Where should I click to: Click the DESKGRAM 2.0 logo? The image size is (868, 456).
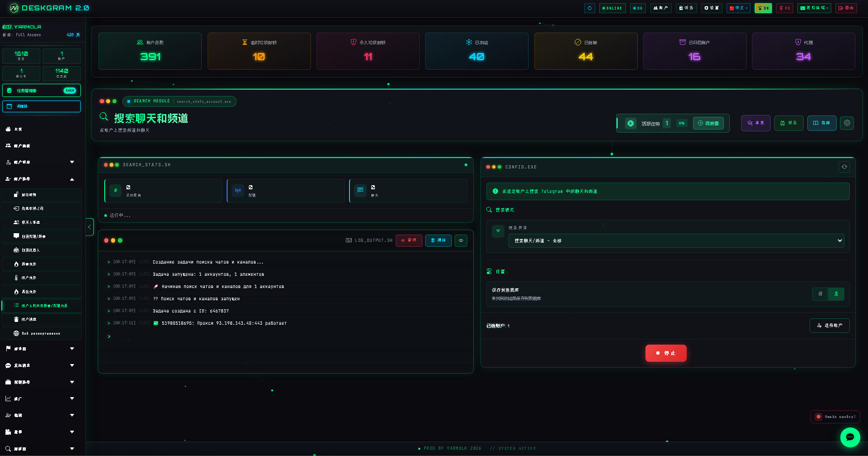point(49,8)
